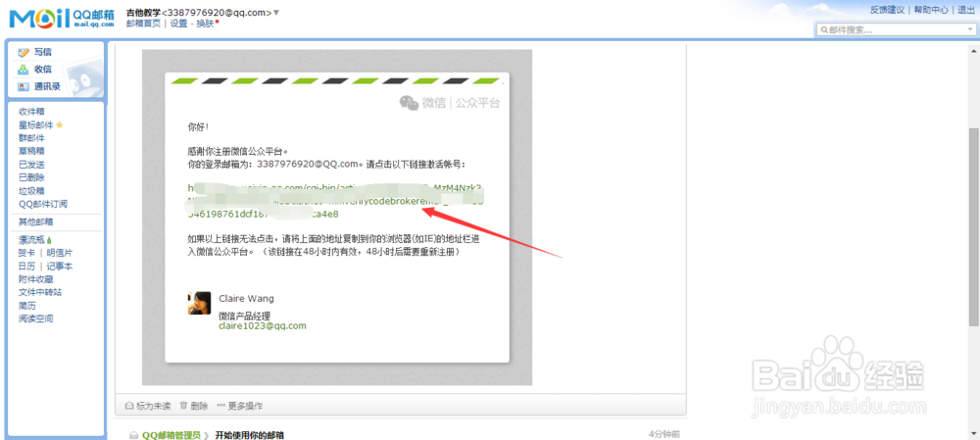Click the bottle icon beside 漂流瓶
This screenshot has width=980, height=440.
49,240
